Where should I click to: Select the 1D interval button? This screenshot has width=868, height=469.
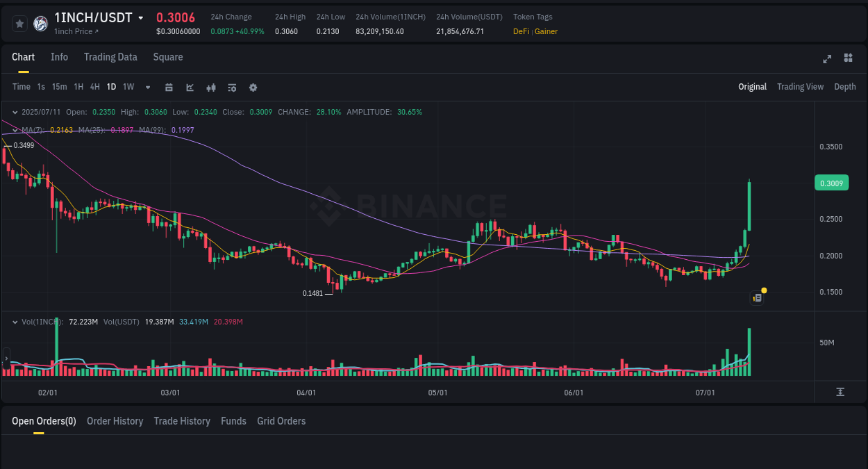pyautogui.click(x=111, y=87)
